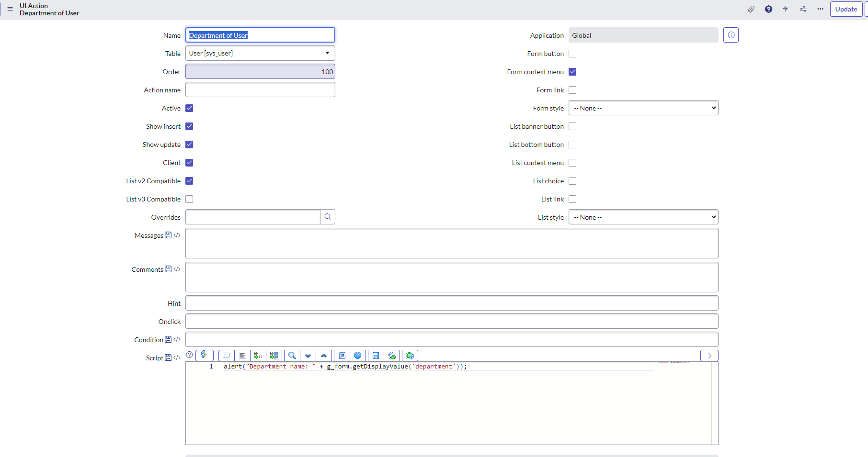Viewport: 868px width, 457px height.
Task: Open the Table dropdown User [sys_user]
Action: coord(260,53)
